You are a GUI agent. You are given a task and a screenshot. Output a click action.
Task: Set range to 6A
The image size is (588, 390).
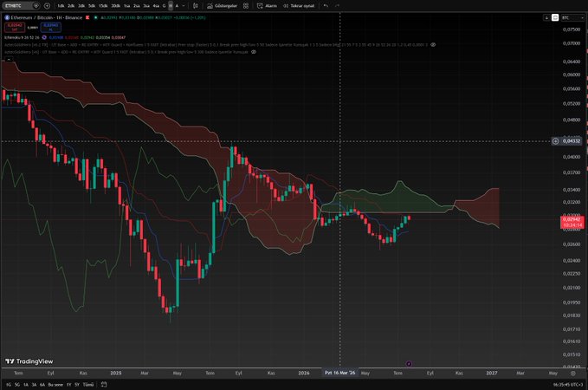pyautogui.click(x=42, y=385)
